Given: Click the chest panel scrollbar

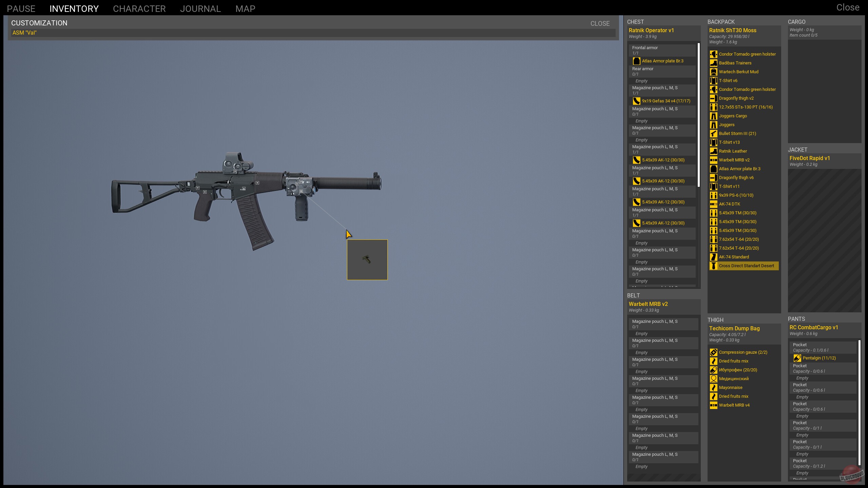Looking at the screenshot, I should point(698,115).
